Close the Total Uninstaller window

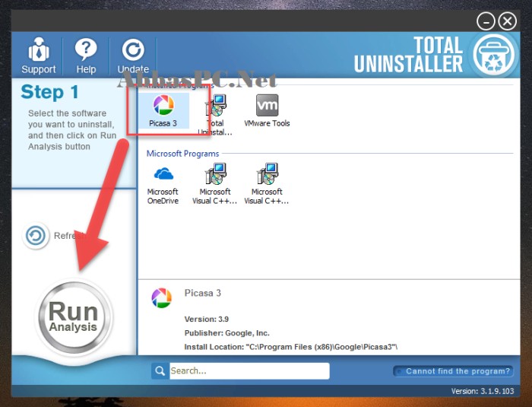[x=507, y=21]
